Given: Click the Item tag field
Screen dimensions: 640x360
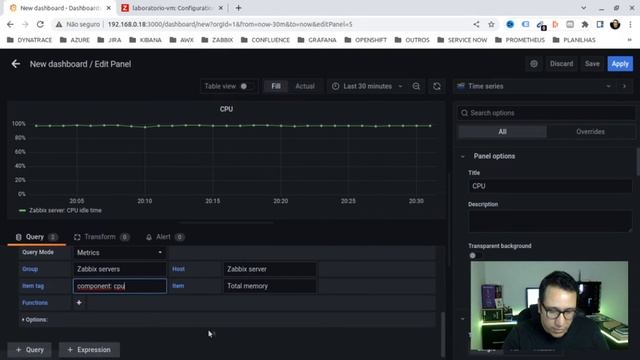Looking at the screenshot, I should pos(120,286).
